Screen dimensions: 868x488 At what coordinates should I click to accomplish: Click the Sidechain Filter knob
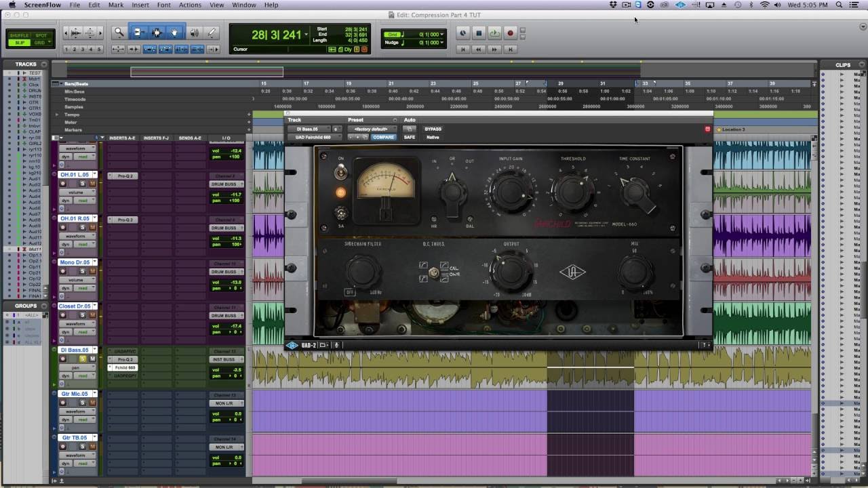[x=362, y=272]
